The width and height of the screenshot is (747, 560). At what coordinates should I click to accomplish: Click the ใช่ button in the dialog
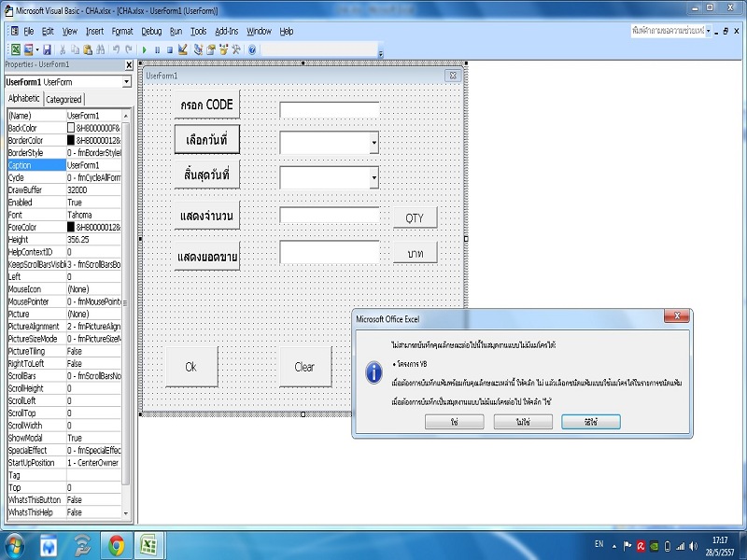pos(453,422)
